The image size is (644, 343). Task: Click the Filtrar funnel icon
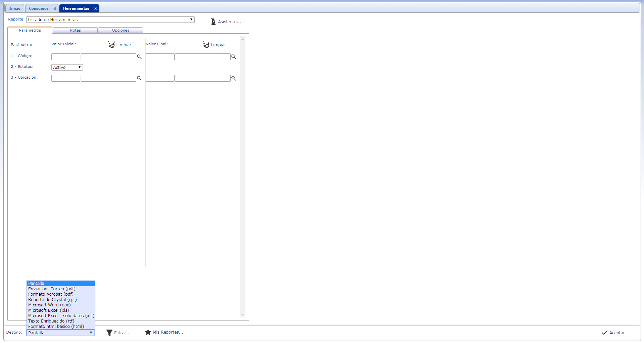coord(109,333)
